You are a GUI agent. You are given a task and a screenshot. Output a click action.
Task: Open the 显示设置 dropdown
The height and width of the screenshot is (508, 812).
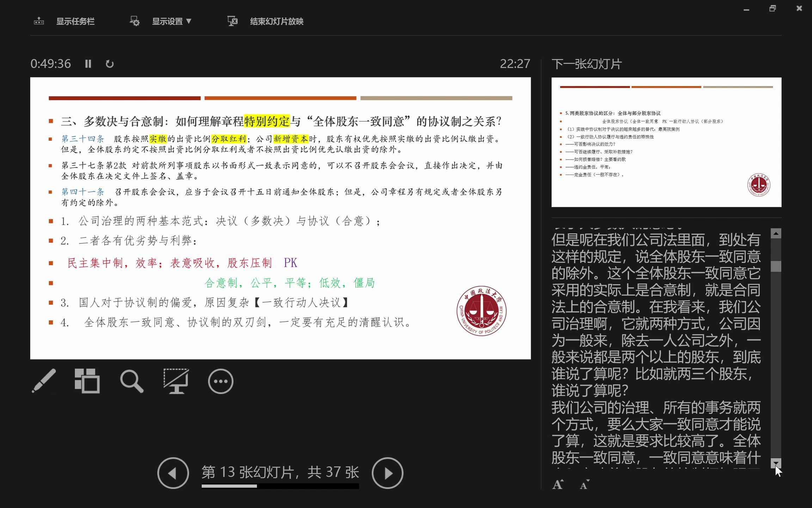click(172, 22)
